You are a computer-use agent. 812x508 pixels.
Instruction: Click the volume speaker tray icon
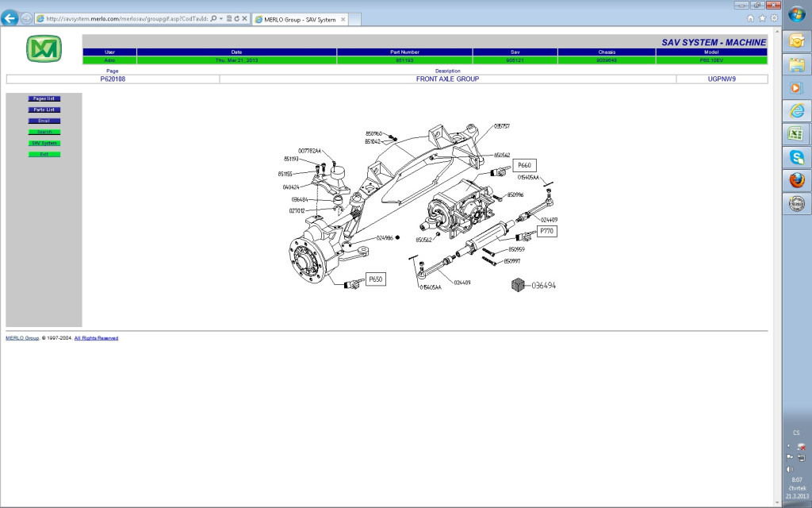click(790, 469)
